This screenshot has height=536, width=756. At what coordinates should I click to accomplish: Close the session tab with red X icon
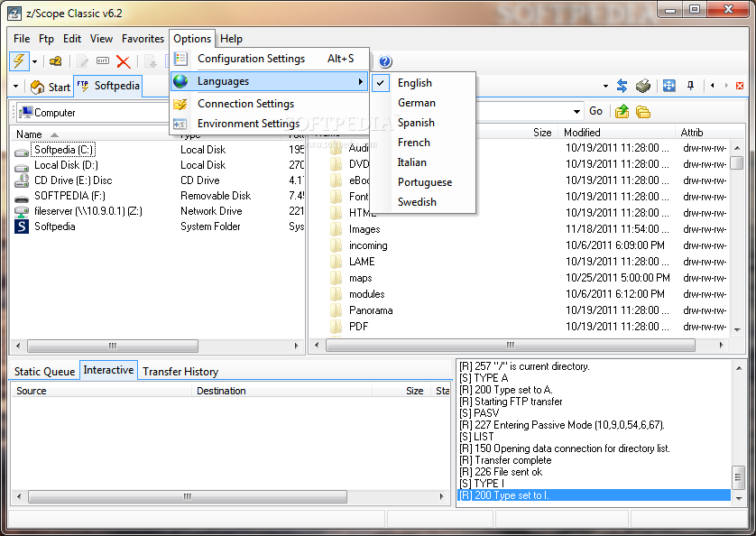(740, 86)
